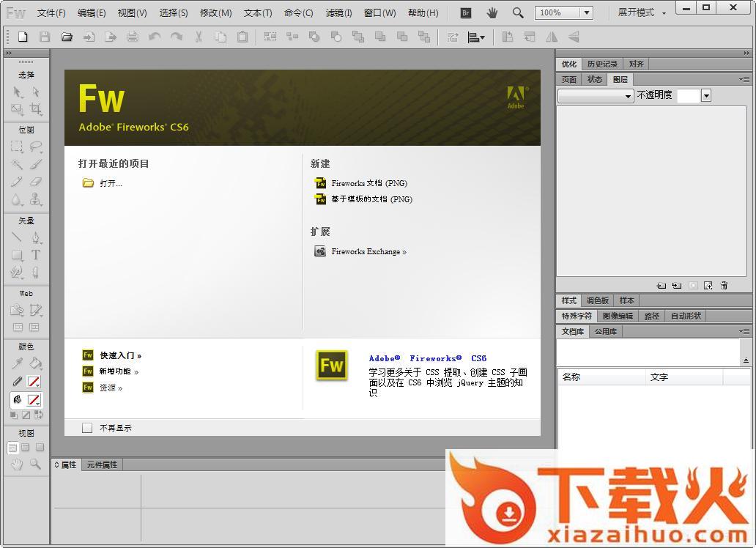Select the Subselection tool

click(36, 92)
